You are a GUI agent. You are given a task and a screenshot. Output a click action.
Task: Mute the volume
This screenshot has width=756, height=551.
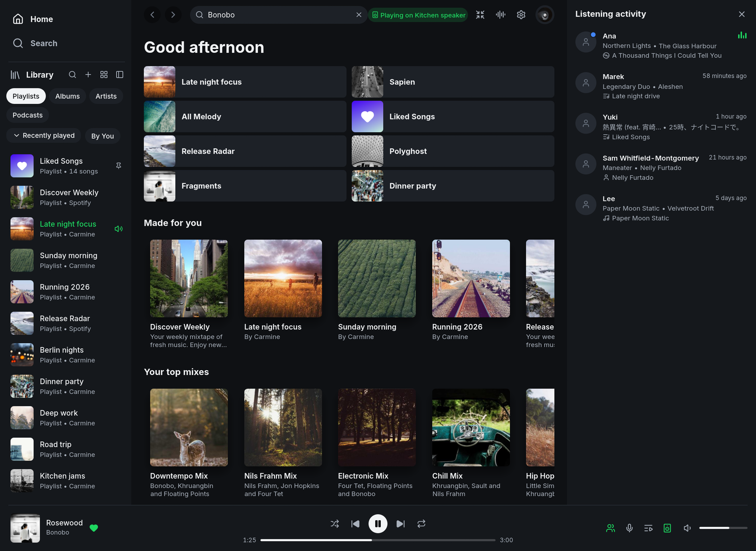coord(687,528)
